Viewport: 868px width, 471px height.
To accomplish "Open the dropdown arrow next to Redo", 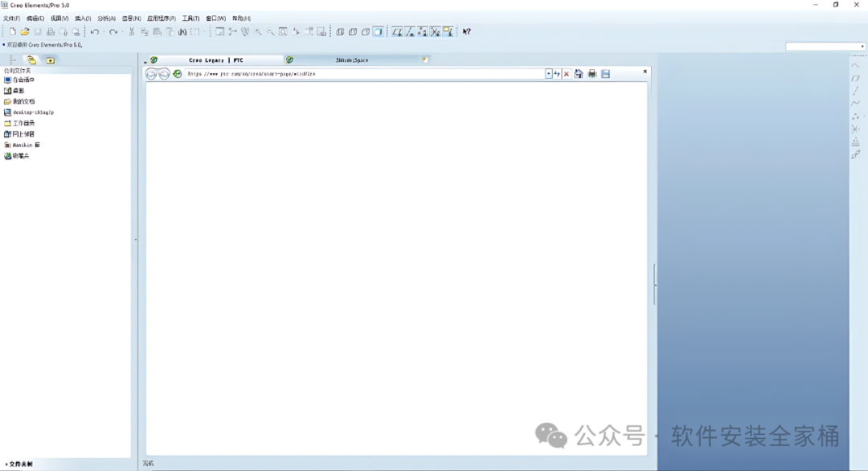I will (x=122, y=31).
